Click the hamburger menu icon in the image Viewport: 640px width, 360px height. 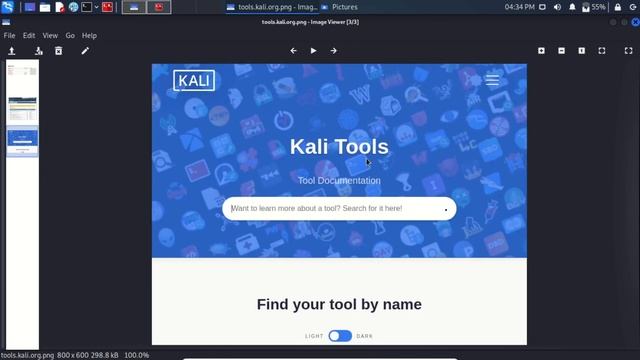492,80
